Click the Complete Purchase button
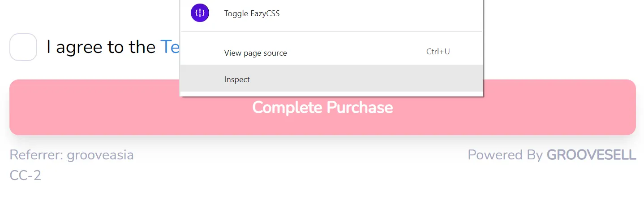644x202 pixels. [322, 107]
